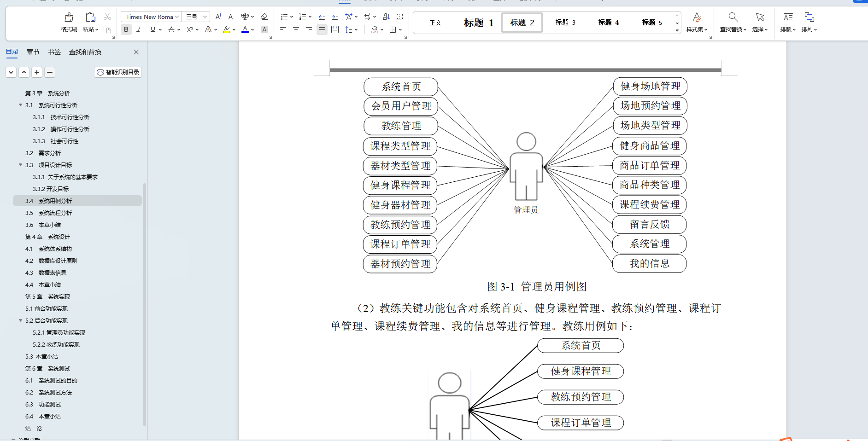Apply yellow text highlight color
Screen dimensions: 868x441
click(227, 29)
